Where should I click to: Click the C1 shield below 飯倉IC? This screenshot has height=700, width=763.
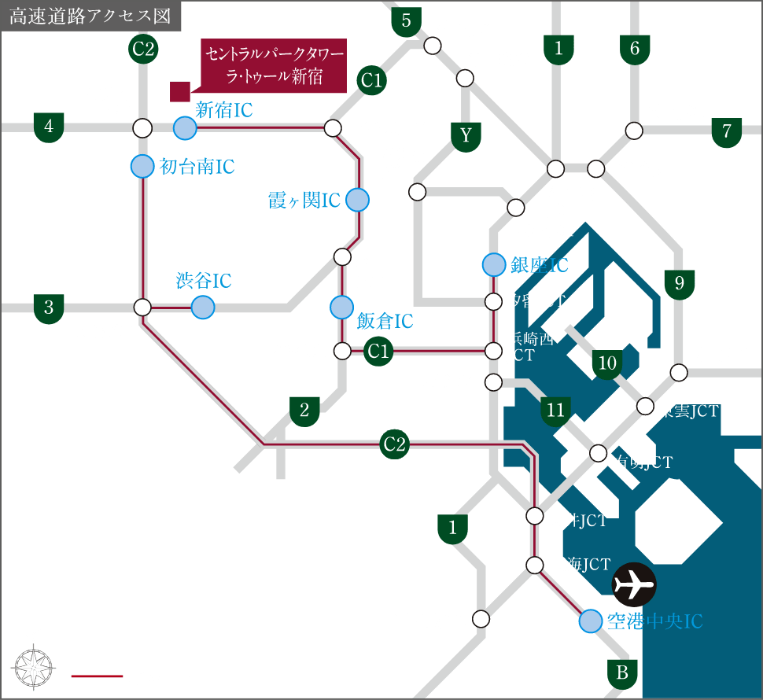(378, 351)
